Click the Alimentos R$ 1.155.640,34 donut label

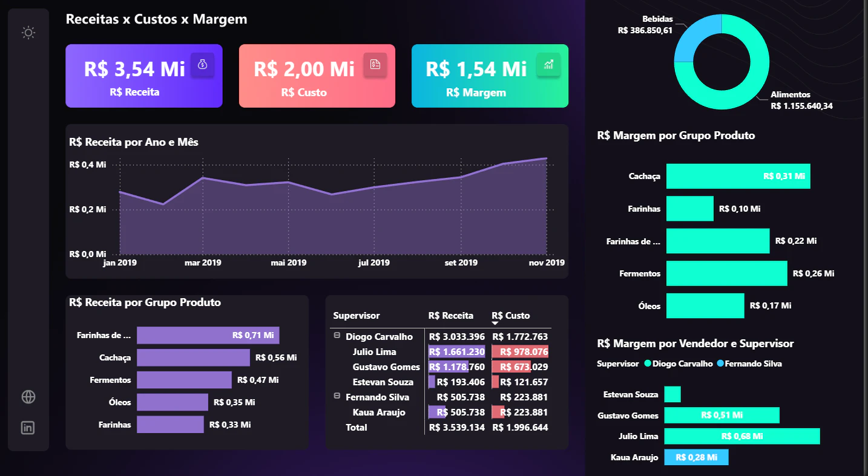[803, 100]
